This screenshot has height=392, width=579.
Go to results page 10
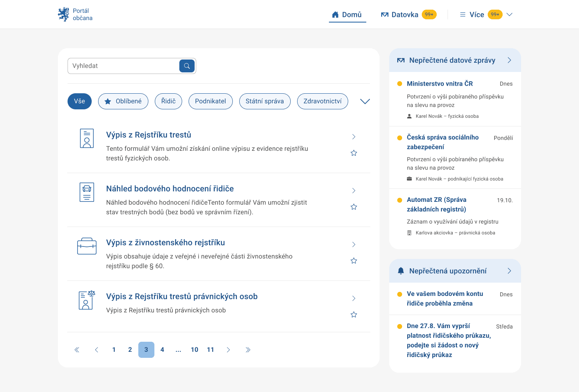tap(194, 349)
